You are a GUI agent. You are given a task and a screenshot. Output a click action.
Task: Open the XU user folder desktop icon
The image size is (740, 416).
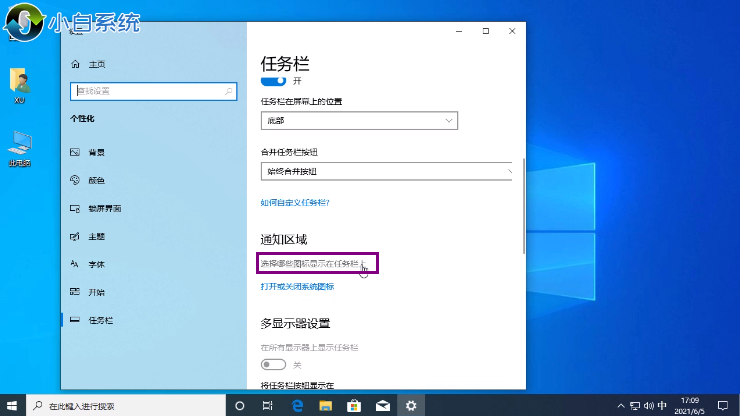(x=19, y=85)
